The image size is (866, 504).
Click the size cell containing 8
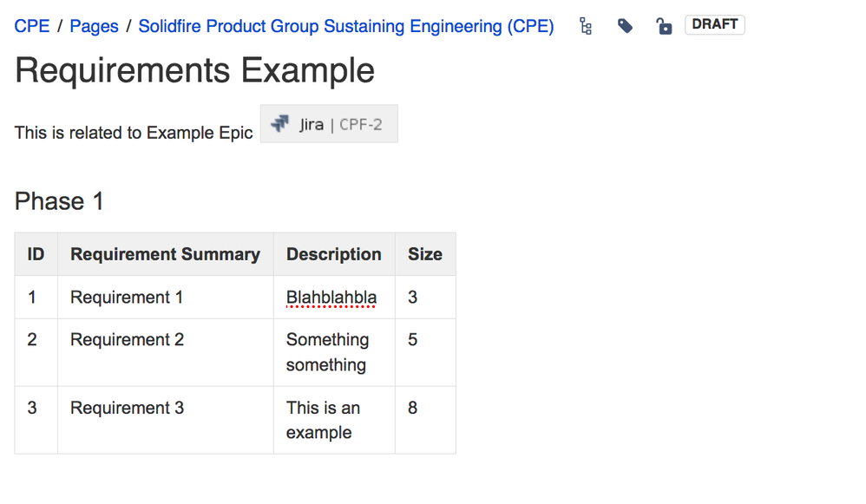coord(413,408)
